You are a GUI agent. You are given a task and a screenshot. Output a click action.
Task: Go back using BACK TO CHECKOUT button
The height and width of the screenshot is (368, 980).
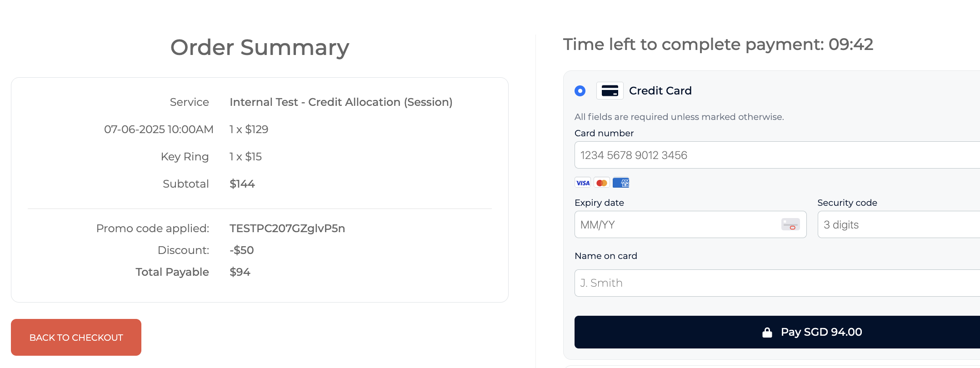pos(76,338)
